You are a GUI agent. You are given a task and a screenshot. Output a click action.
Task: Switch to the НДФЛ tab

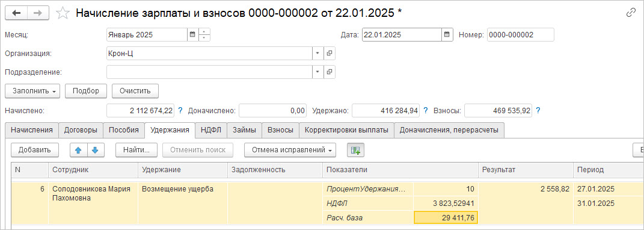(x=211, y=130)
